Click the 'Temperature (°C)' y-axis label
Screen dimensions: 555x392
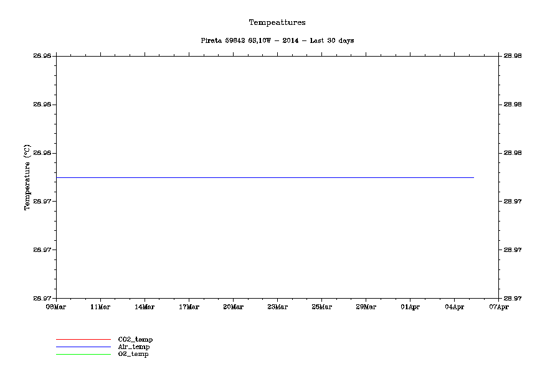click(x=27, y=177)
